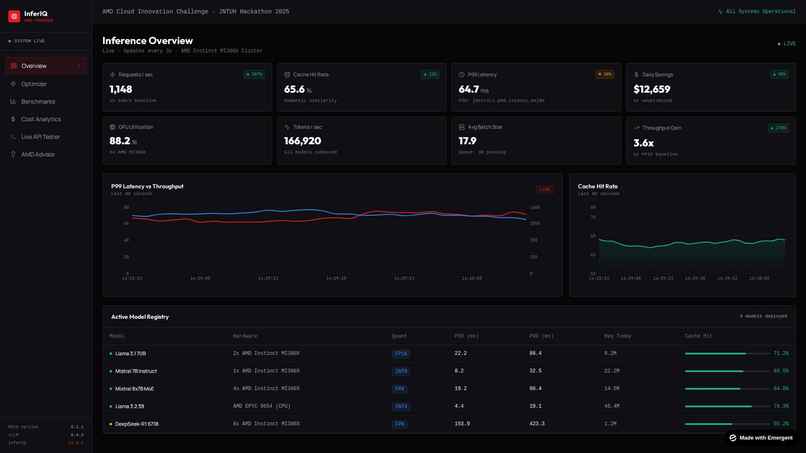Open the Overview sidebar item

(46, 66)
